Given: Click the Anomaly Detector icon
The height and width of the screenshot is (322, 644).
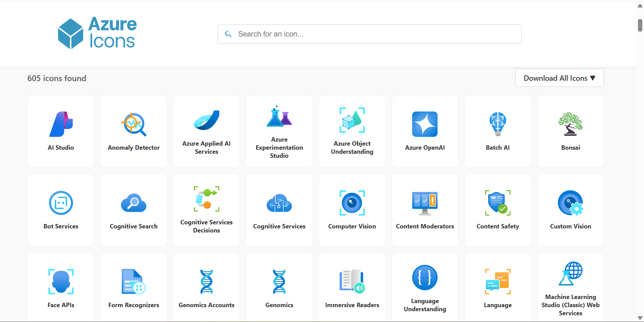Looking at the screenshot, I should coord(133,131).
